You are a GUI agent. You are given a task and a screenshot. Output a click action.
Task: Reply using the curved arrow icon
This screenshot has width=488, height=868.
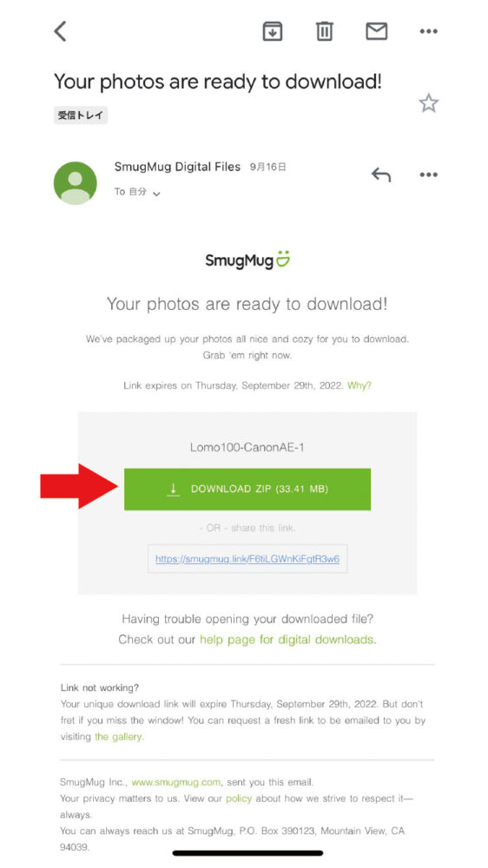[x=381, y=175]
